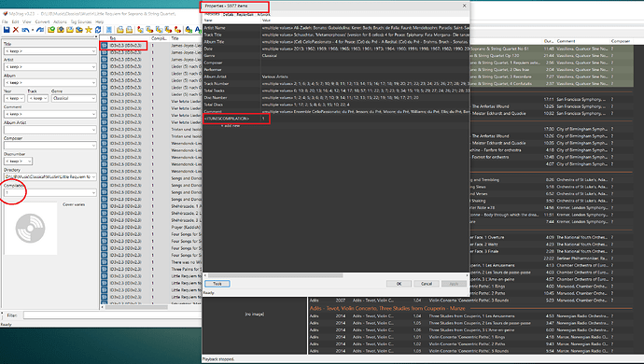644x364 pixels.
Task: Click the red X remove tag icon
Action: [x=16, y=30]
